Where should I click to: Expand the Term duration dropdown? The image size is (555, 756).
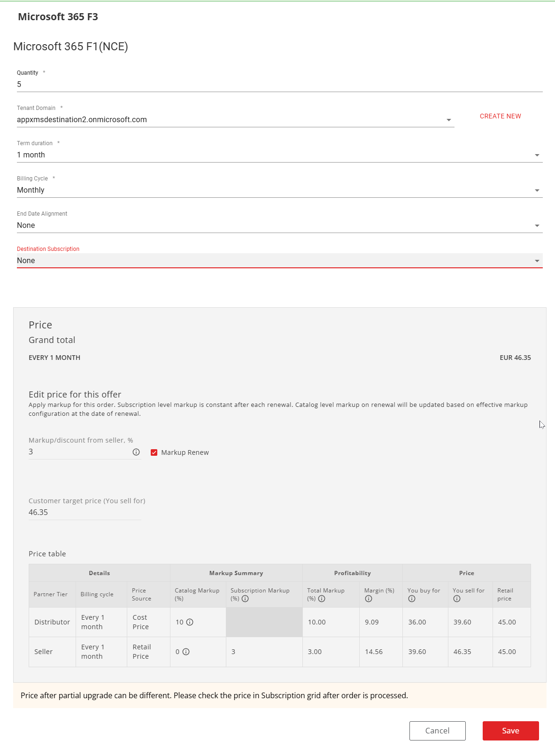click(279, 155)
